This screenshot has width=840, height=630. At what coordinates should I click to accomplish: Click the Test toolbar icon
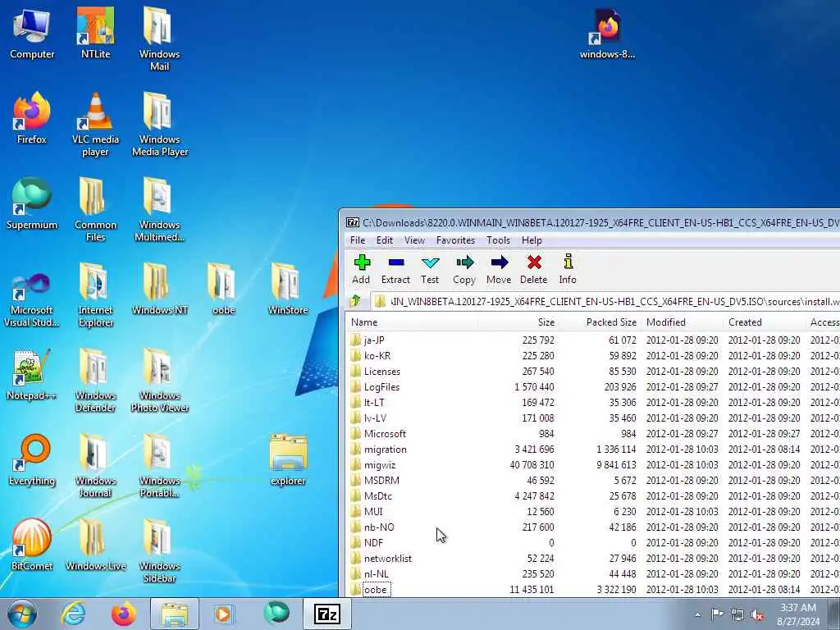click(430, 269)
